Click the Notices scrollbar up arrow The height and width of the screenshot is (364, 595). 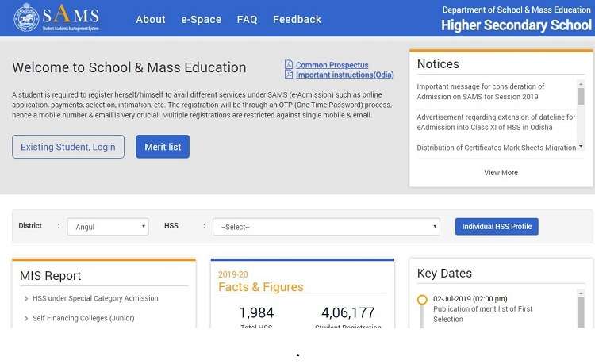click(x=581, y=83)
